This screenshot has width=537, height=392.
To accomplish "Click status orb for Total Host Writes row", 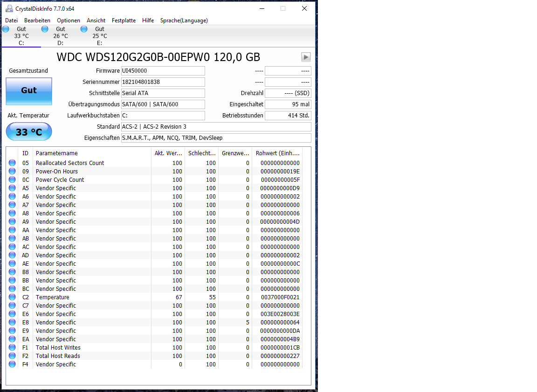I will pyautogui.click(x=12, y=347).
